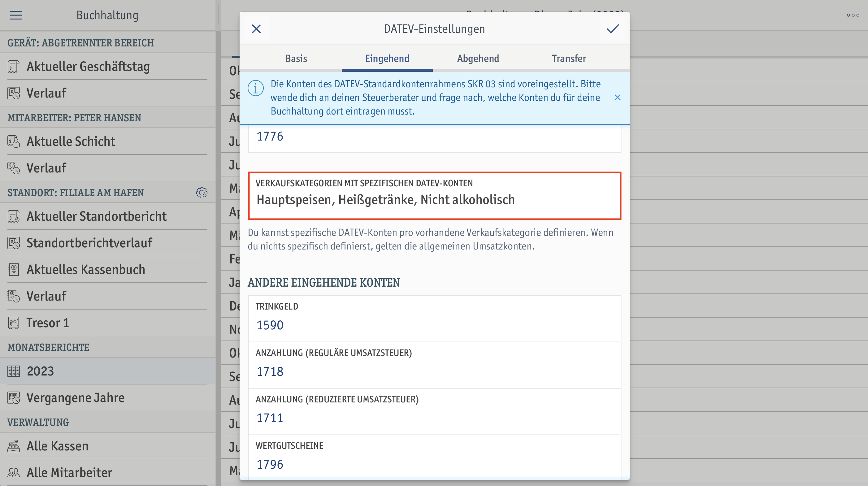
Task: Click the Alle Mitarbeiter people icon
Action: (x=14, y=473)
